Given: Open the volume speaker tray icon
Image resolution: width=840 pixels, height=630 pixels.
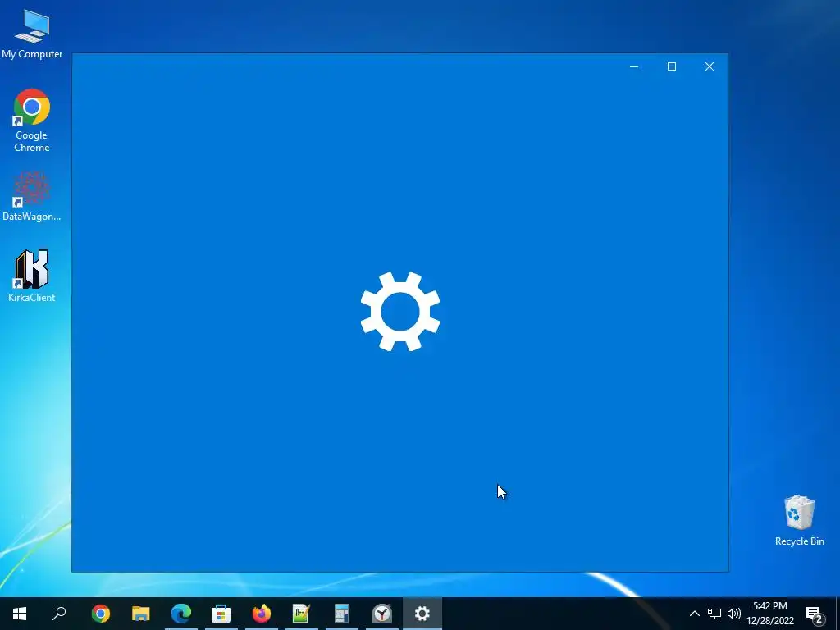Looking at the screenshot, I should pos(734,614).
